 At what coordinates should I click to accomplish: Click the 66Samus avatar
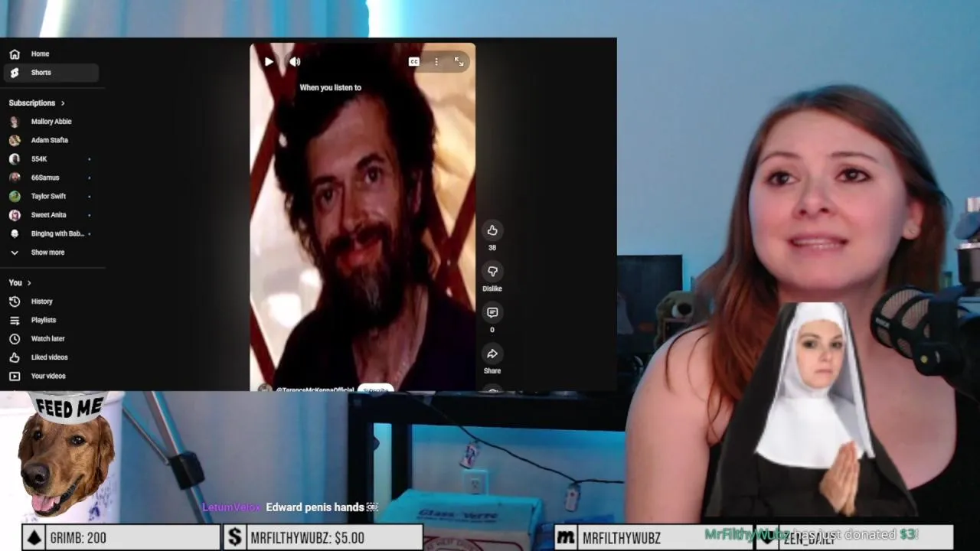pyautogui.click(x=15, y=178)
